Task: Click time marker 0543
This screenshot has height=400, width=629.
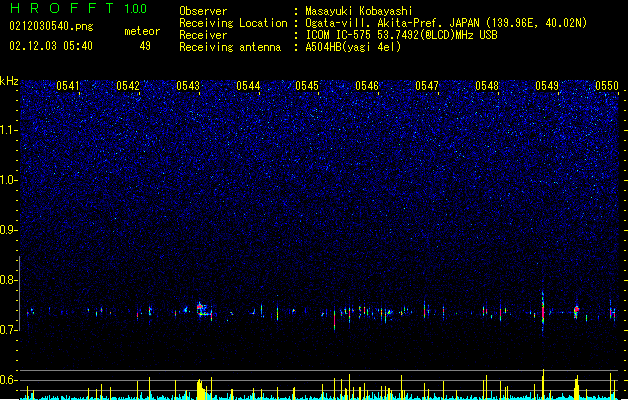Action: (188, 86)
